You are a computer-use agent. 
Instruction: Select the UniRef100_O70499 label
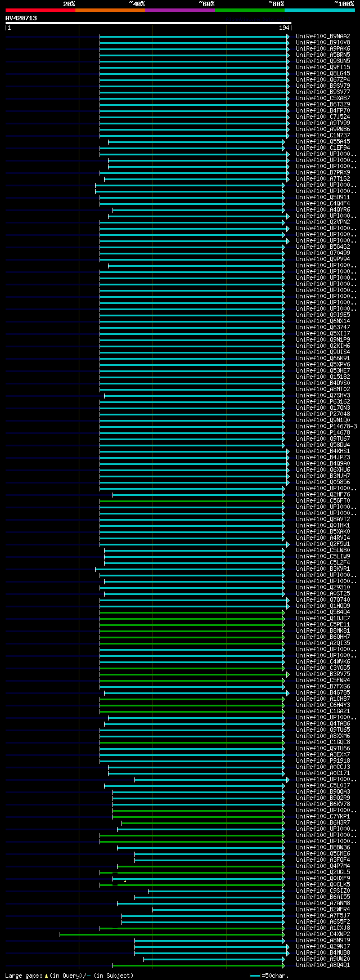[x=323, y=253]
